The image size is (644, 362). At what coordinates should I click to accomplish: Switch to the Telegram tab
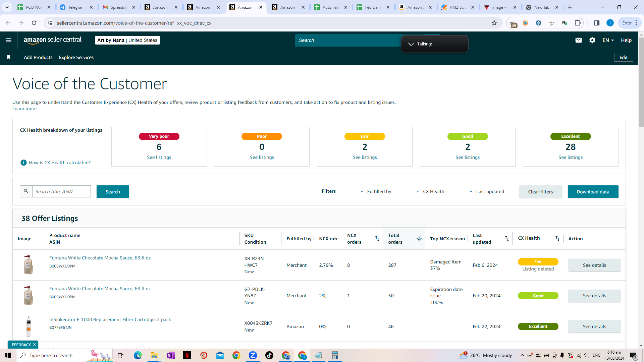click(76, 7)
